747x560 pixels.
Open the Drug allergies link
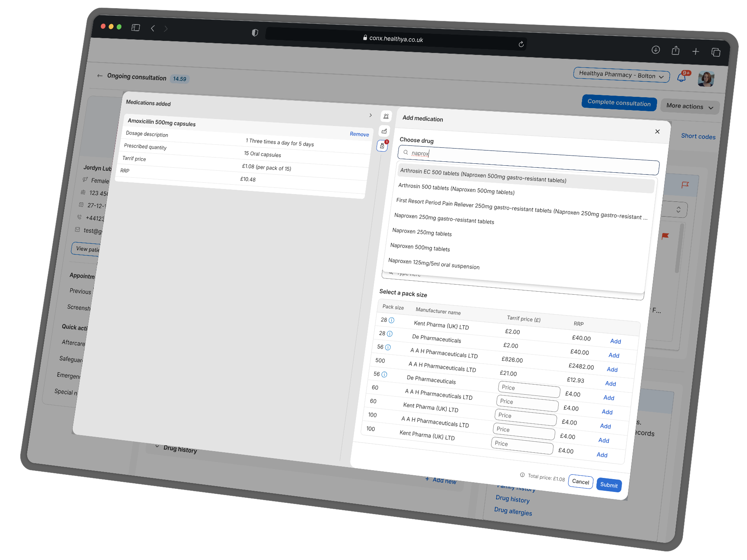point(513,511)
